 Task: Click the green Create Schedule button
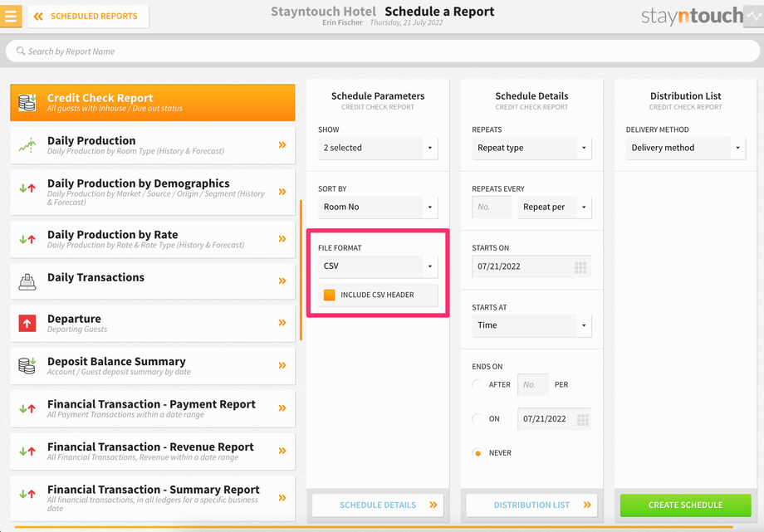click(686, 505)
